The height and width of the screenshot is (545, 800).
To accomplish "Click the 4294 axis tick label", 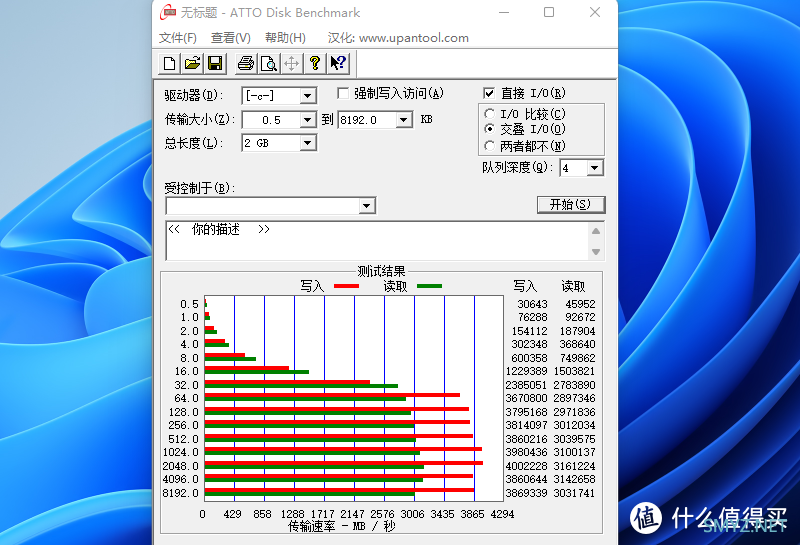I will click(502, 514).
